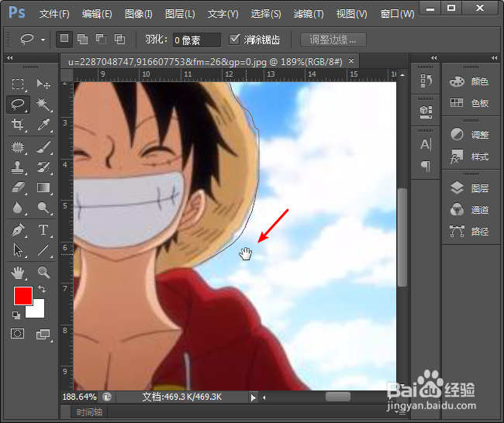Open 3D panel icon
The width and height of the screenshot is (504, 423).
426,112
